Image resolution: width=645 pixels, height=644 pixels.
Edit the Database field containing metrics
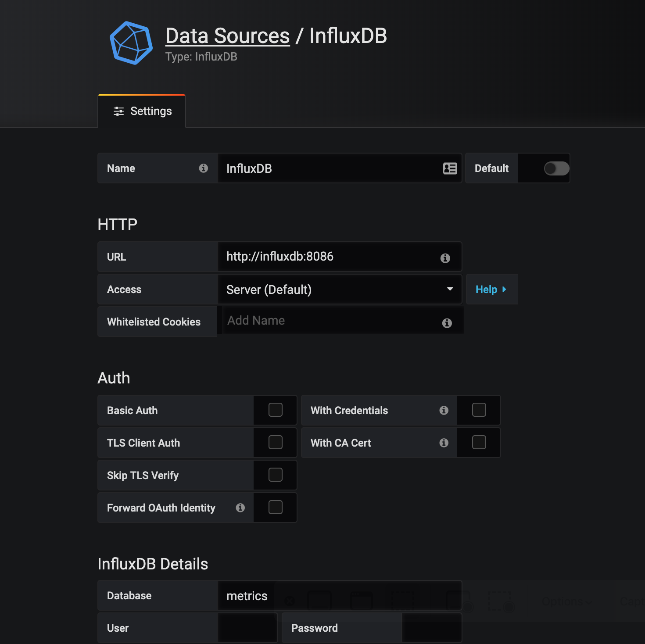tap(340, 596)
